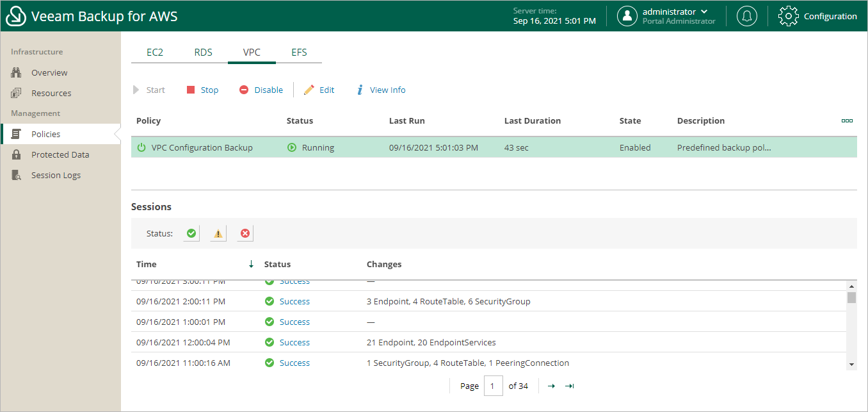Click the Veeam logo in the top bar
Screen dimensions: 868x412
tap(15, 15)
